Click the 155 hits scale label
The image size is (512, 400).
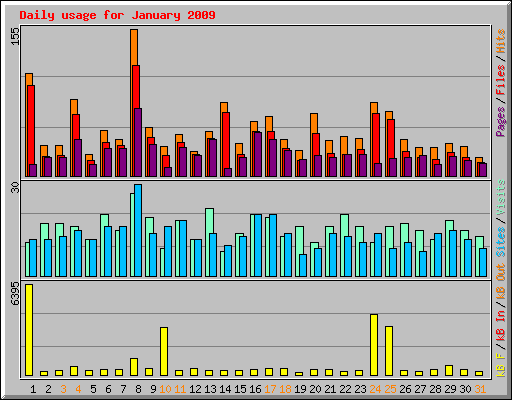click(x=15, y=36)
